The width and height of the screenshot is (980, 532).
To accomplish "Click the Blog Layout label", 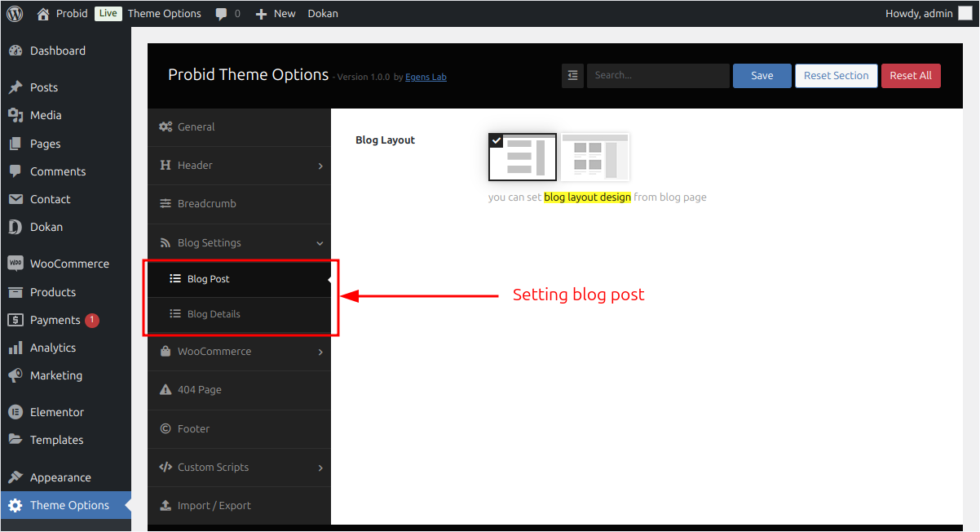I will click(x=386, y=140).
